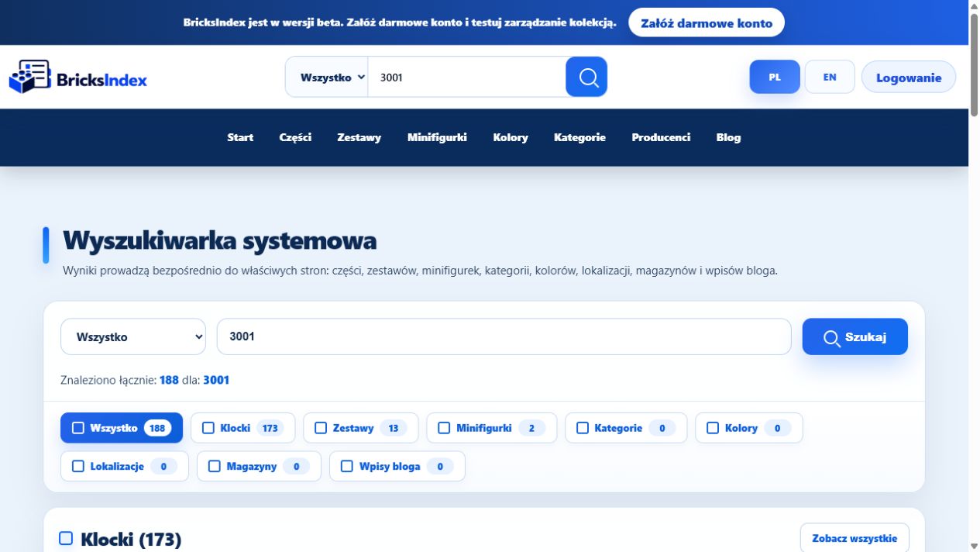Click the Klocki (173) section heading
The height and width of the screenshot is (552, 980).
coord(131,539)
